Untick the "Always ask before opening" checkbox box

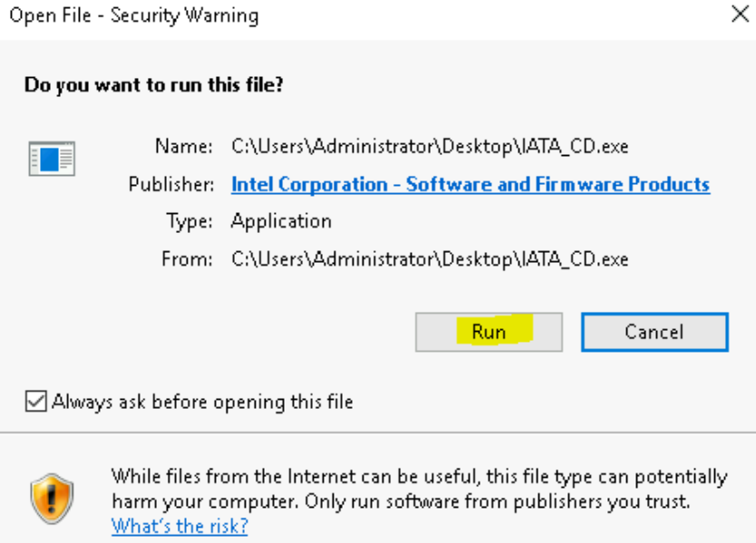pyautogui.click(x=35, y=402)
